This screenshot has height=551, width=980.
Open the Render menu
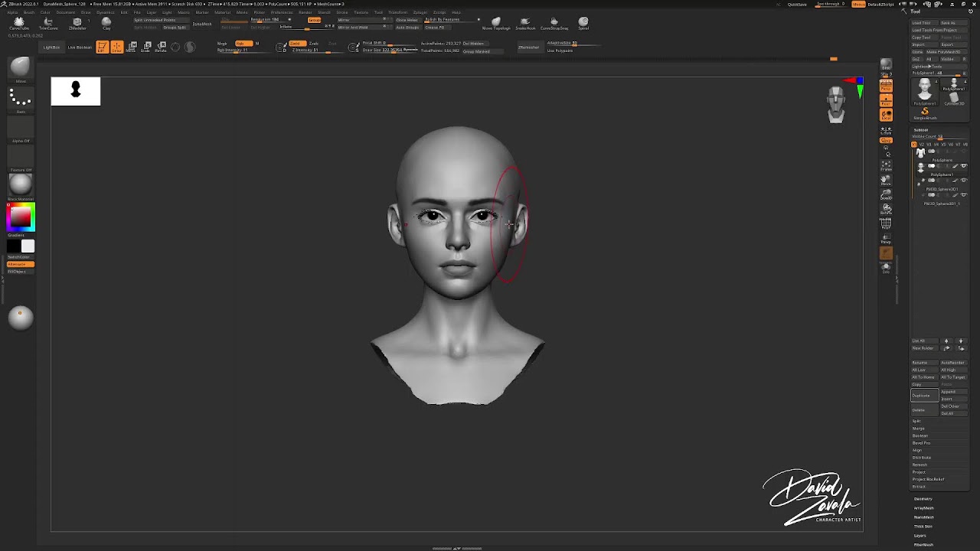point(305,12)
